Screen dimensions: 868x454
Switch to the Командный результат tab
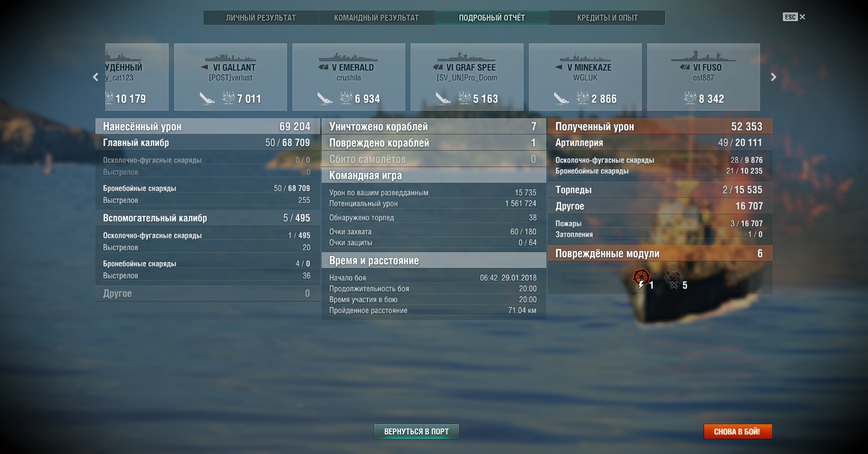(x=376, y=18)
